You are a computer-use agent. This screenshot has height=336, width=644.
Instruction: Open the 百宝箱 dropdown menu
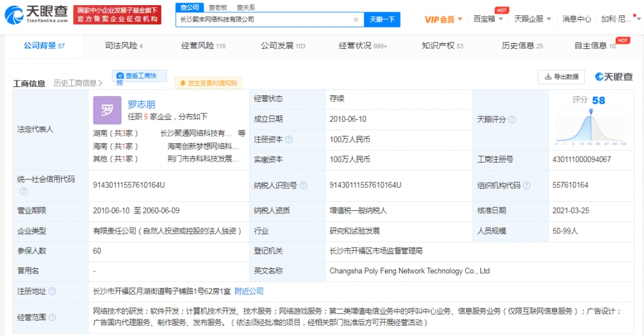(x=488, y=19)
